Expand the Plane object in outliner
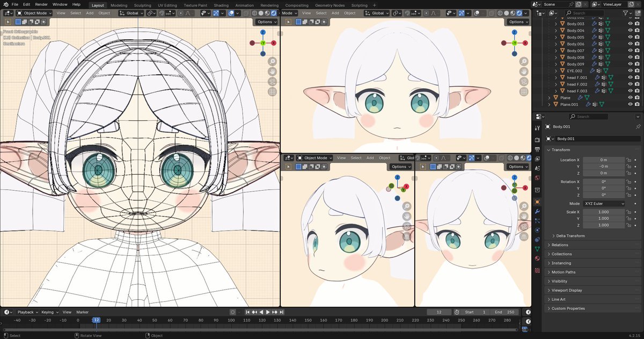 click(549, 98)
